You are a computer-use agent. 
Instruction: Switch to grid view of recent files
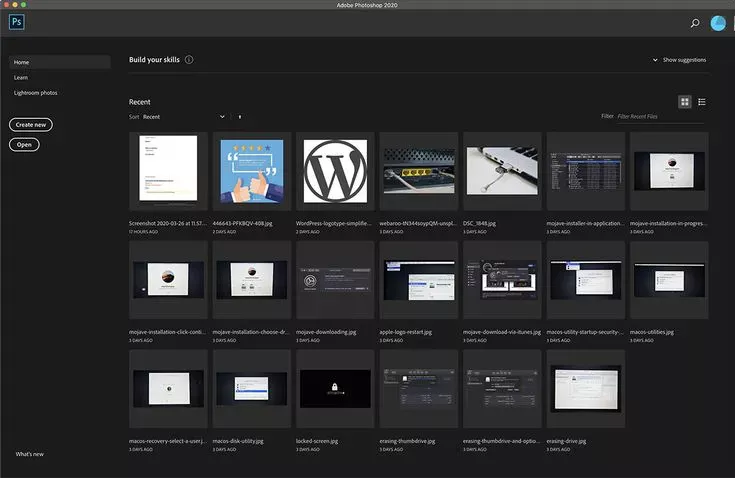[x=685, y=102]
